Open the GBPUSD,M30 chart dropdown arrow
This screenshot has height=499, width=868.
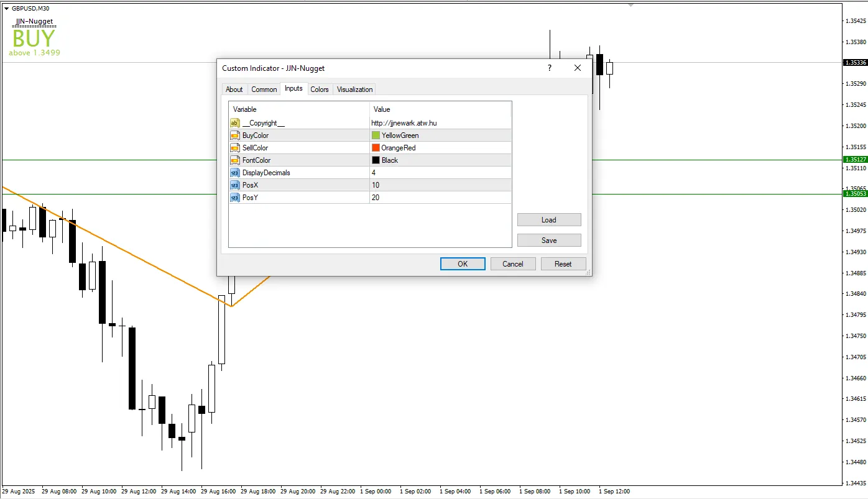(x=6, y=9)
